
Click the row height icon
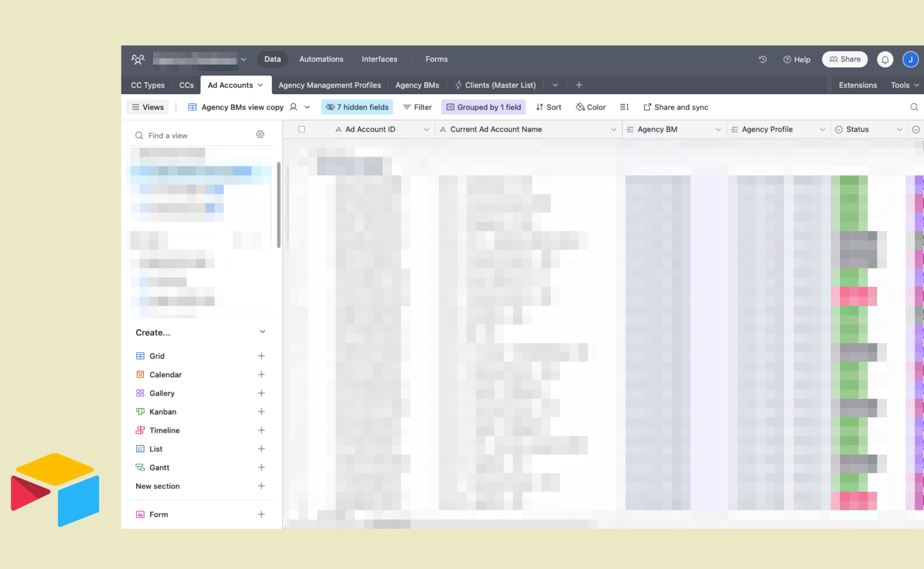pyautogui.click(x=624, y=107)
